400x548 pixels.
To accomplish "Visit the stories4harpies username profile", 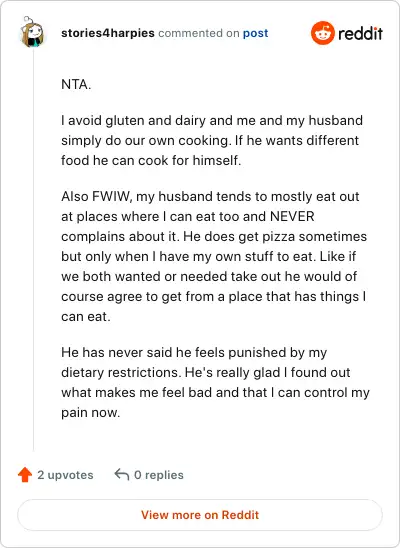I will [x=108, y=33].
